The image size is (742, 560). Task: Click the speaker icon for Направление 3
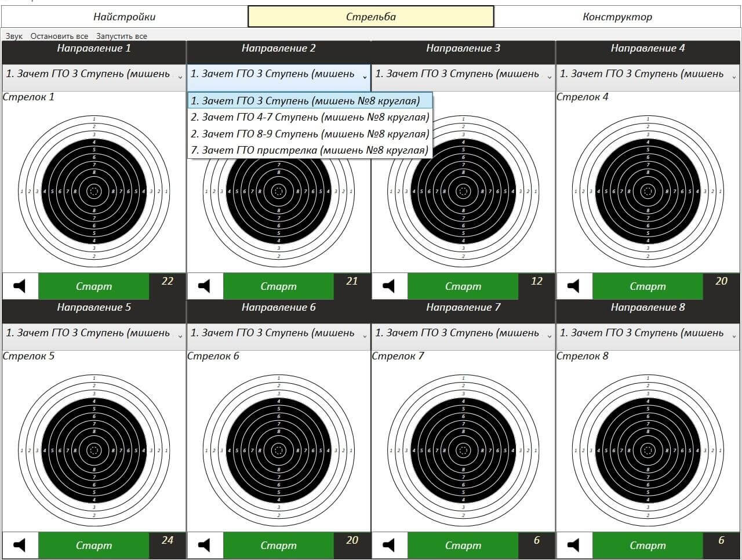pyautogui.click(x=389, y=286)
